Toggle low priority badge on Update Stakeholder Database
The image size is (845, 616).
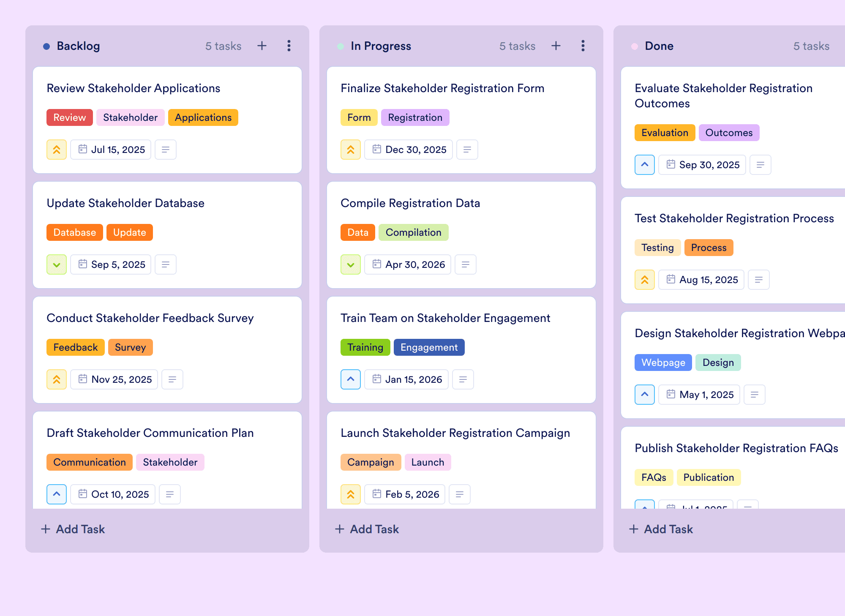57,264
